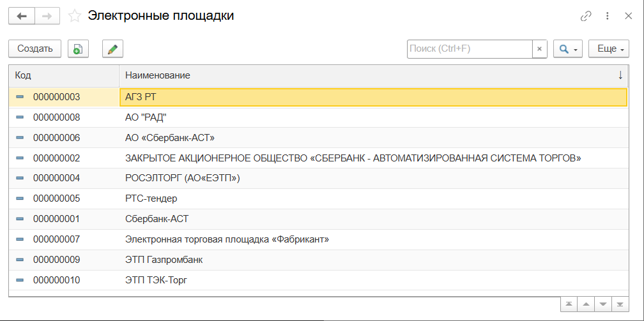The width and height of the screenshot is (644, 321).
Task: Click the Создать button
Action: (35, 49)
